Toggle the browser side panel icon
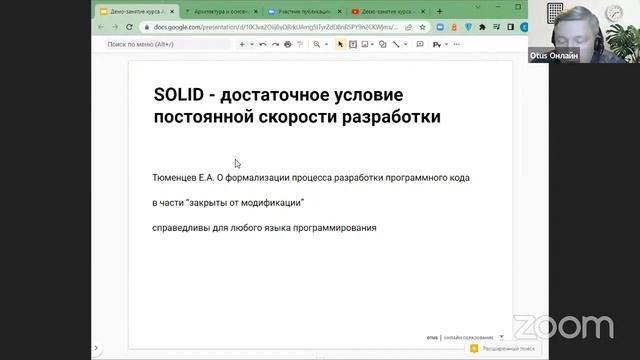The width and height of the screenshot is (640, 360). [510, 27]
